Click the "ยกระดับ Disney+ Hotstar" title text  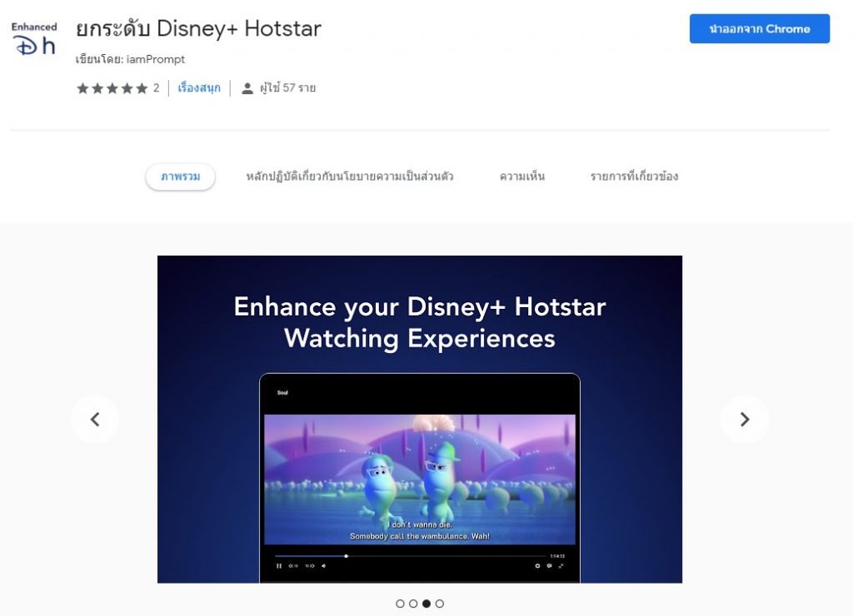point(198,28)
